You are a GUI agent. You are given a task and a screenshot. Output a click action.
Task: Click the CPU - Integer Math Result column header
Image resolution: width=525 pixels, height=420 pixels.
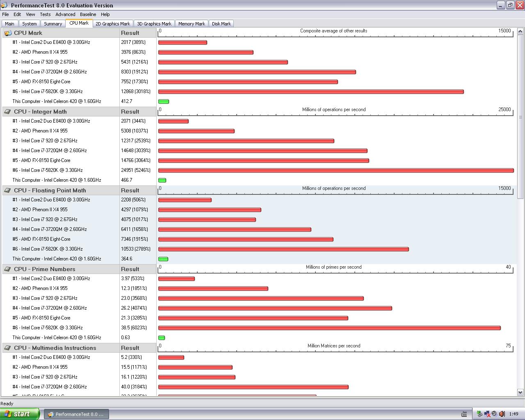pyautogui.click(x=138, y=112)
